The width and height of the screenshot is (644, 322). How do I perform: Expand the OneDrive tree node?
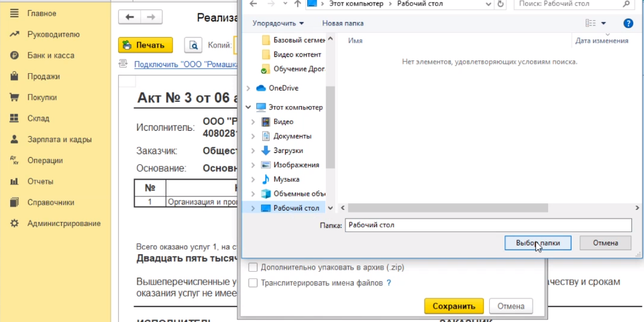(250, 88)
